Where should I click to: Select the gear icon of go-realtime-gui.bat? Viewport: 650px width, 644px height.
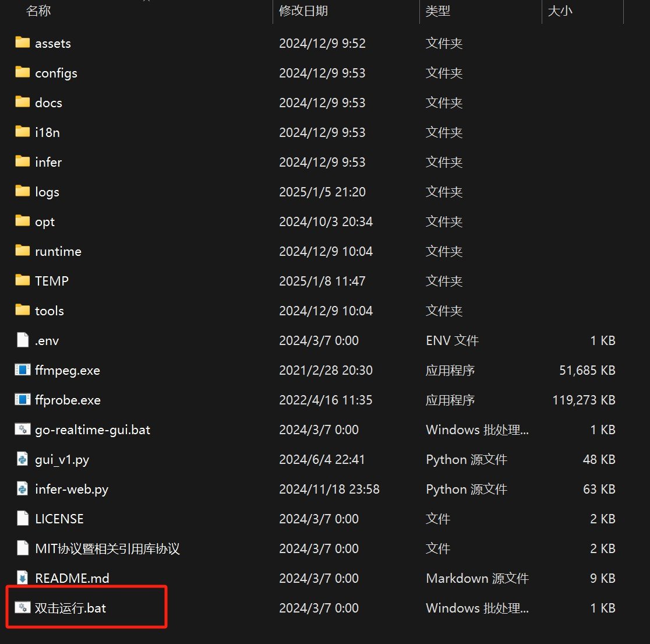coord(22,430)
